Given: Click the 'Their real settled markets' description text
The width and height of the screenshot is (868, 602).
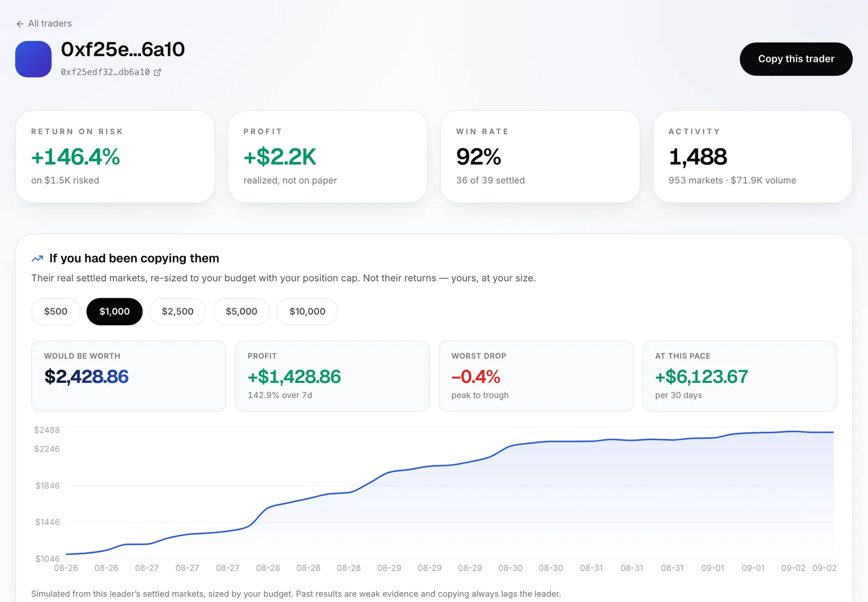Looking at the screenshot, I should click(x=283, y=278).
